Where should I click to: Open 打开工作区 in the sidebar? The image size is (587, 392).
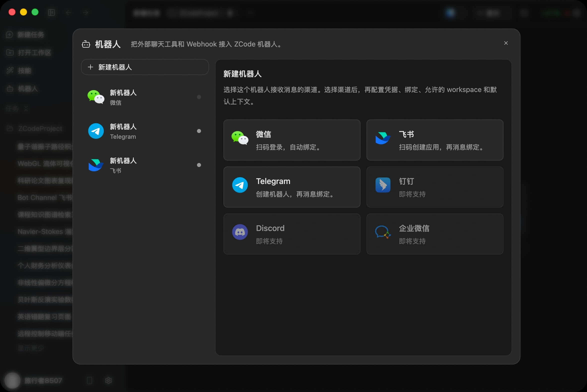[x=28, y=52]
